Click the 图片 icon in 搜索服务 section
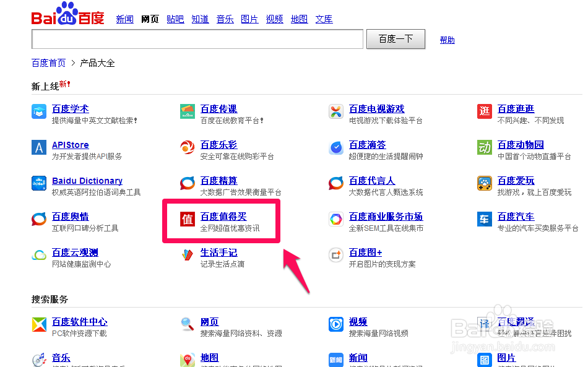 (x=485, y=360)
